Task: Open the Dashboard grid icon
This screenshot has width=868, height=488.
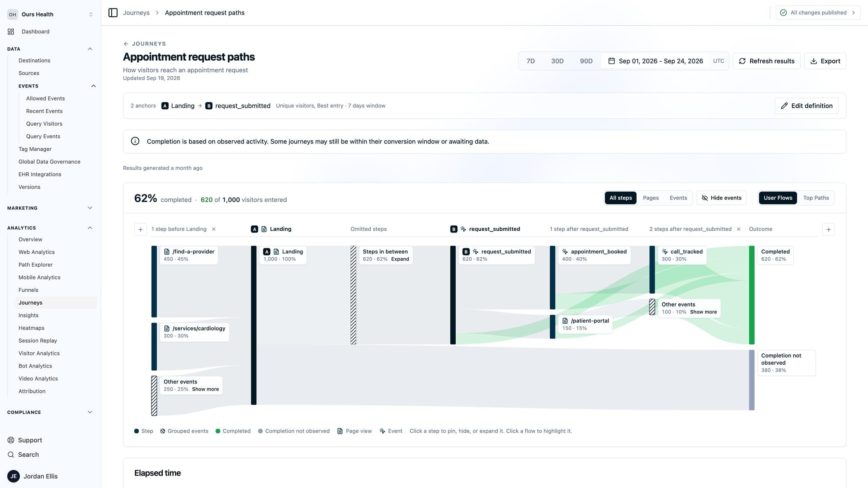Action: (x=11, y=32)
